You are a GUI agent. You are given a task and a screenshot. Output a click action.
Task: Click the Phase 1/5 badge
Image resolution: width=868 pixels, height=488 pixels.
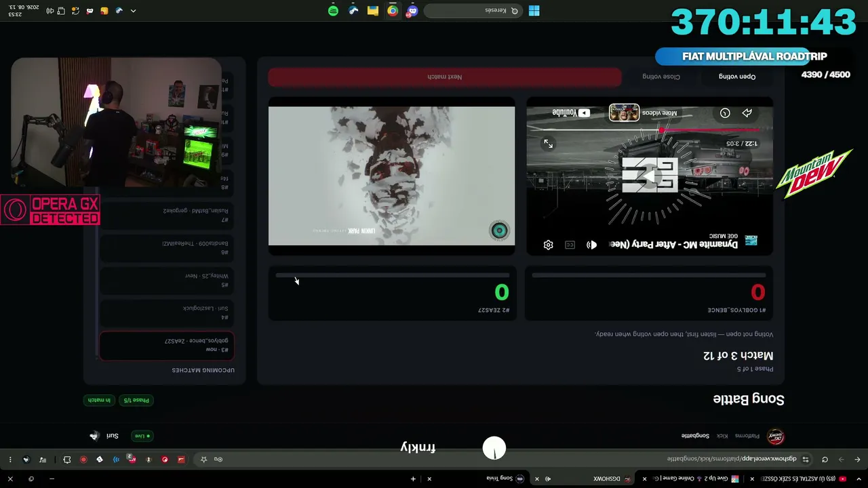136,401
